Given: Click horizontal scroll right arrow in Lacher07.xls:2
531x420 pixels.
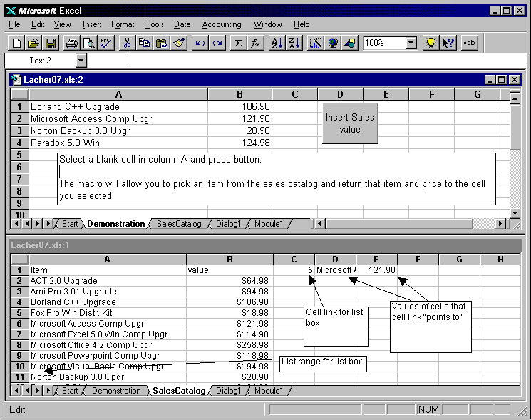Looking at the screenshot, I should [x=500, y=224].
